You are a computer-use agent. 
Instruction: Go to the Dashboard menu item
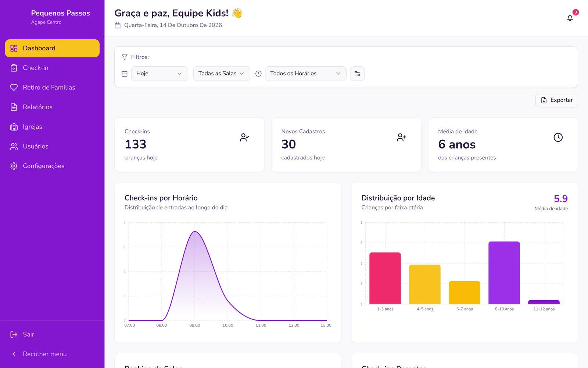pos(52,48)
